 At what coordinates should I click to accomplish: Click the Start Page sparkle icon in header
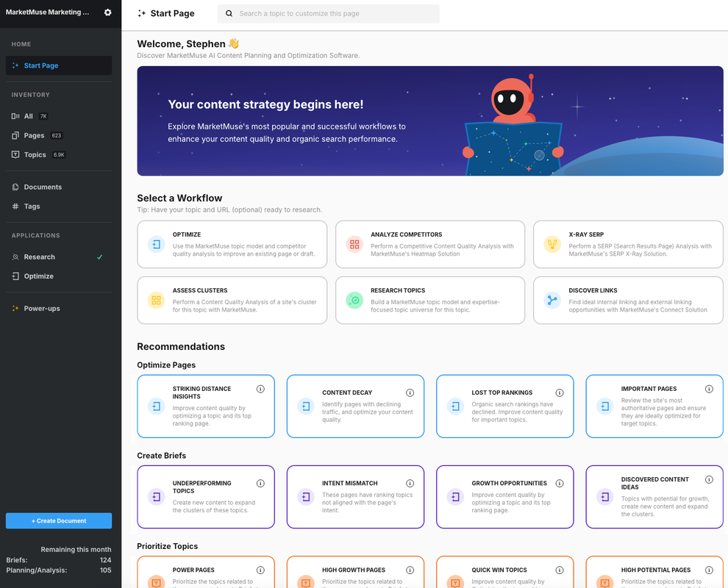pyautogui.click(x=142, y=13)
